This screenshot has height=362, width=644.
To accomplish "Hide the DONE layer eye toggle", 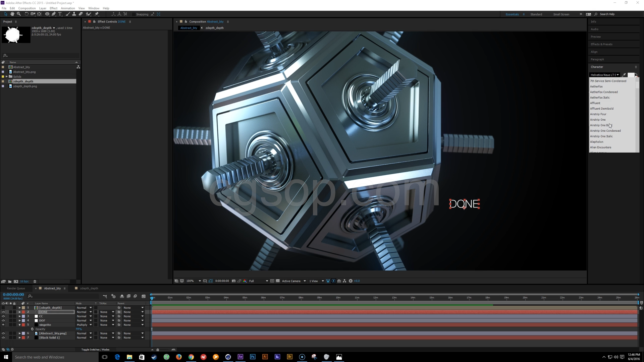I will tap(3, 312).
